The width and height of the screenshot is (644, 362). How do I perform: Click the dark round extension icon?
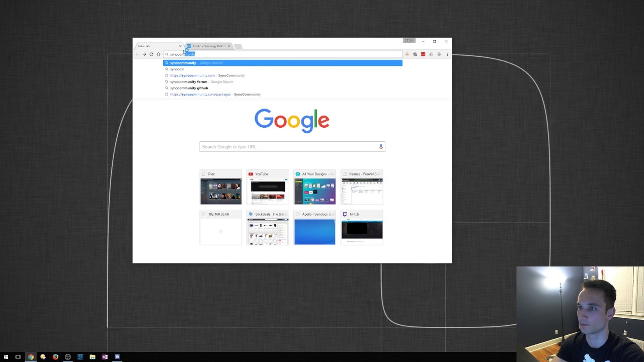coord(415,54)
